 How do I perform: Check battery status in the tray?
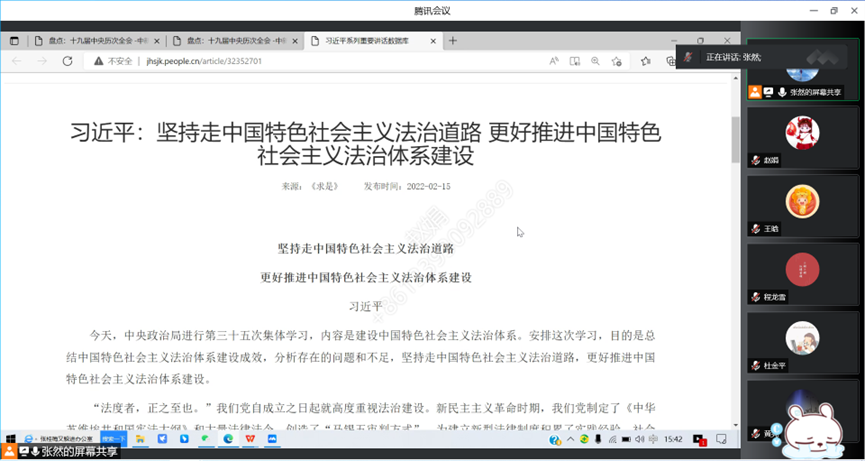626,439
